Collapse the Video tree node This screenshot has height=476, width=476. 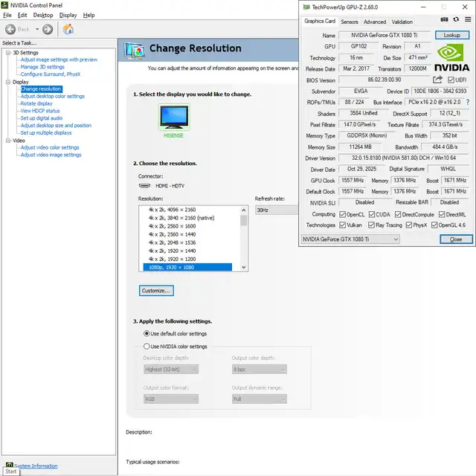coord(8,141)
